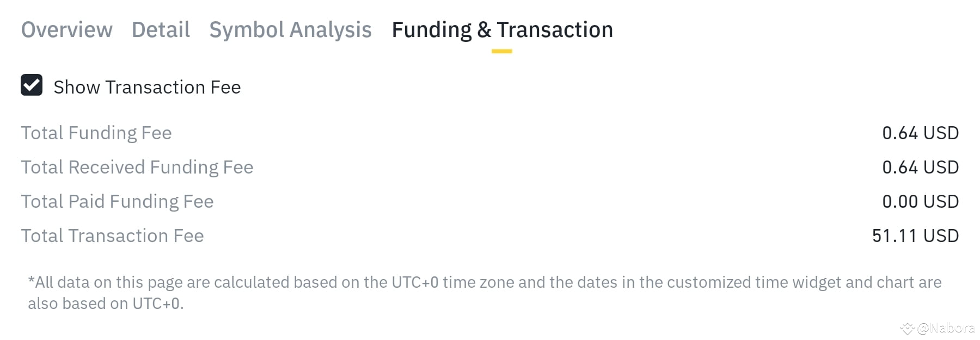Click the Funding & Transaction tab

pyautogui.click(x=502, y=30)
